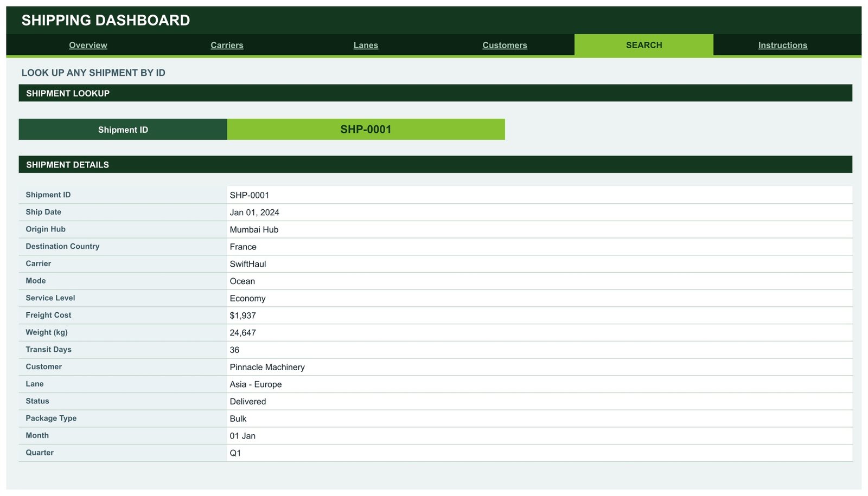
Task: Select the Carrier row label
Action: pos(39,263)
